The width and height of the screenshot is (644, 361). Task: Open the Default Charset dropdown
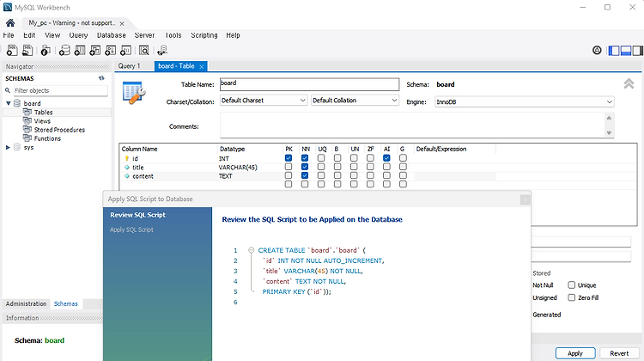pos(264,101)
